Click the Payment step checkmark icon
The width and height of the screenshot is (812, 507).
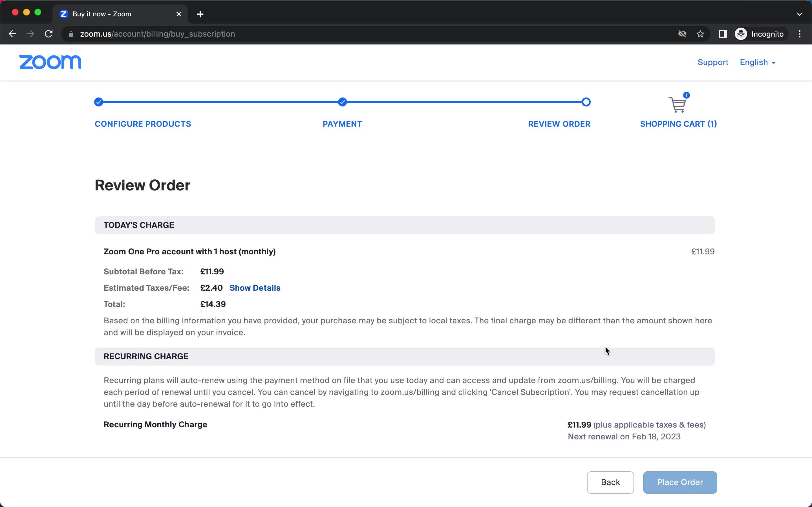[x=343, y=102]
